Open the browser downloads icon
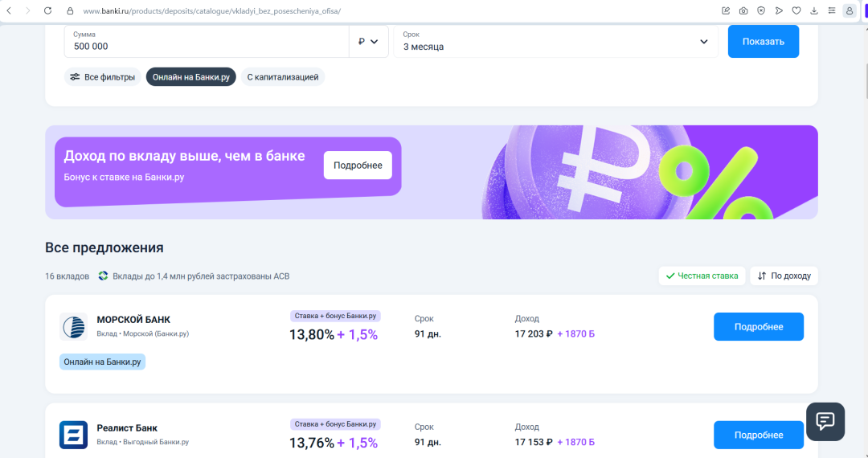 (814, 10)
